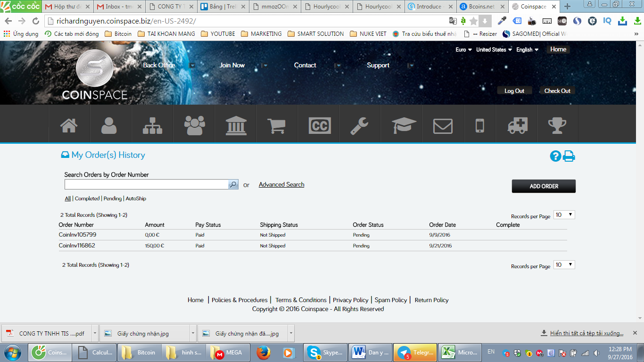Viewport: 644px width, 362px height.
Task: Switch to the Introduce browser tab
Action: pos(430,7)
